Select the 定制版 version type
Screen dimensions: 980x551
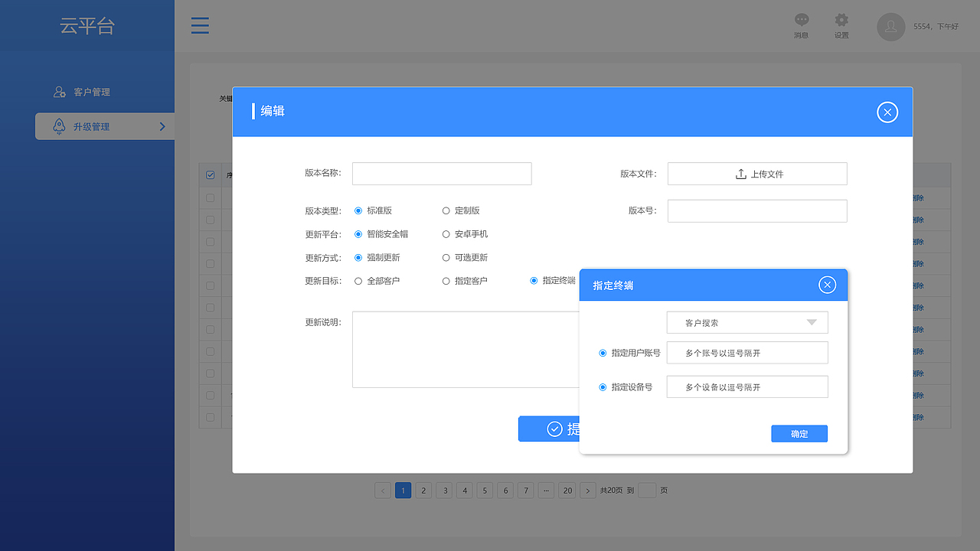click(x=445, y=210)
